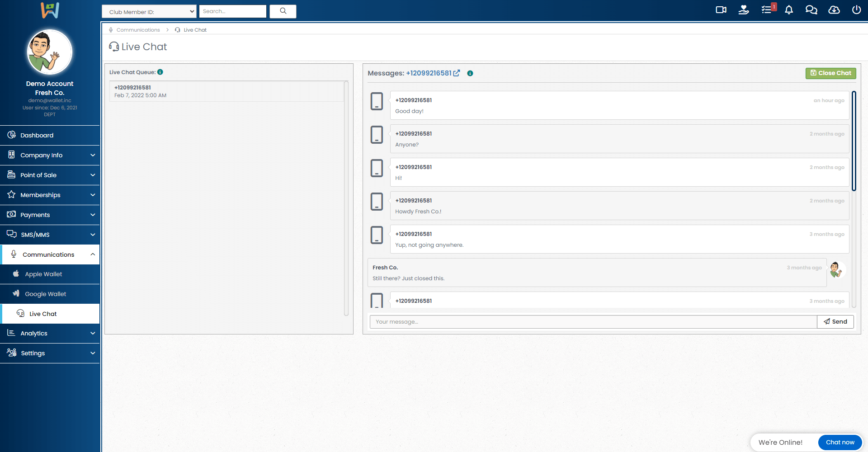Click the green Close Chat button
This screenshot has width=868, height=452.
[x=830, y=73]
